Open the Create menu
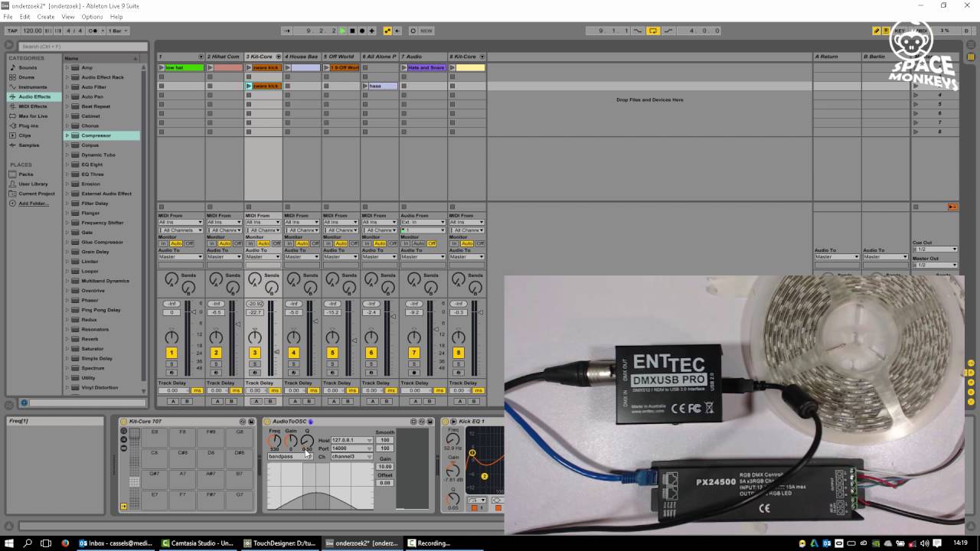Image resolution: width=980 pixels, height=551 pixels. pyautogui.click(x=46, y=17)
